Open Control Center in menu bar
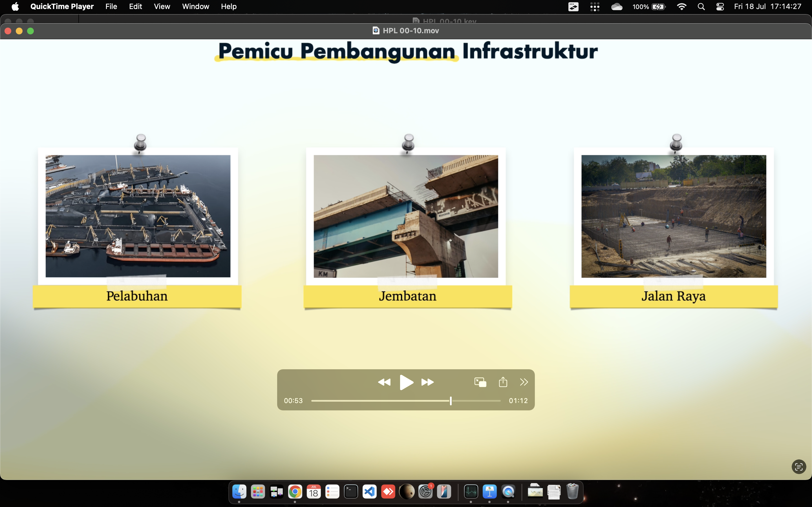812x507 pixels. click(x=720, y=7)
